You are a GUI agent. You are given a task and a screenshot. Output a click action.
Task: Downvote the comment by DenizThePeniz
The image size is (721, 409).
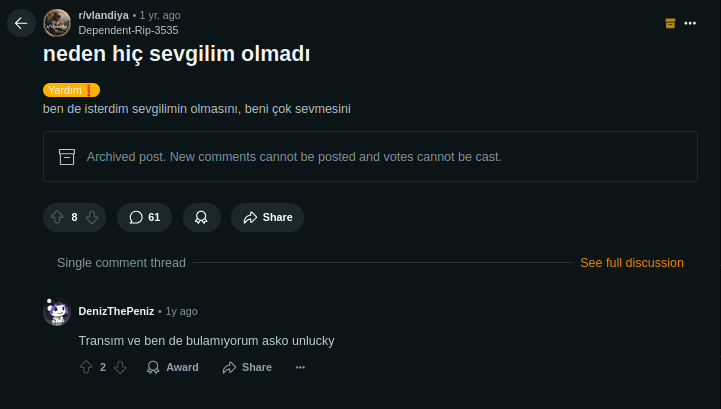[x=120, y=367]
